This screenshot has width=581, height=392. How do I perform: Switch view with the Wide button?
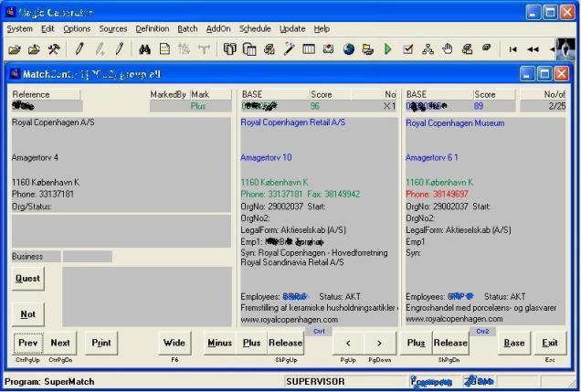click(x=174, y=343)
